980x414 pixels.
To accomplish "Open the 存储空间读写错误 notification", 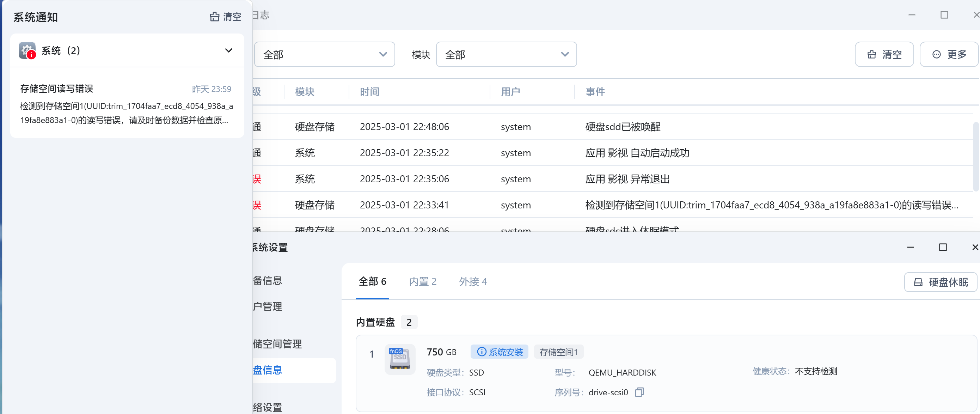I will [127, 104].
